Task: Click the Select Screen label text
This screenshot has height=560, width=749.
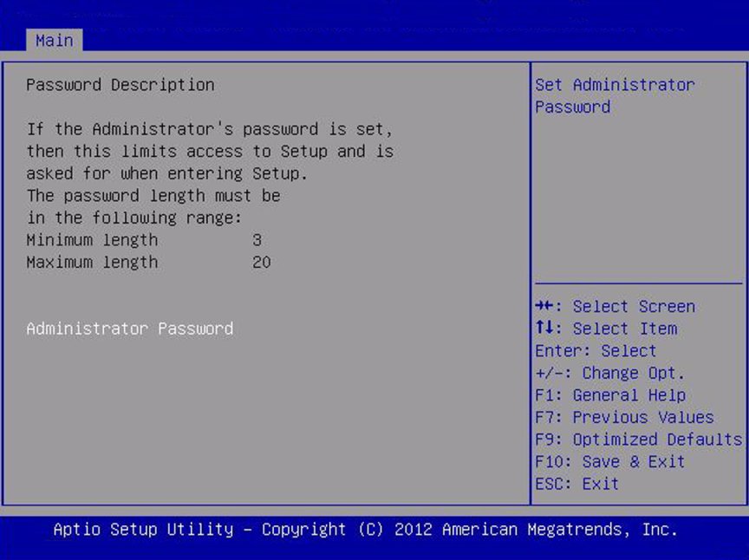Action: (634, 307)
